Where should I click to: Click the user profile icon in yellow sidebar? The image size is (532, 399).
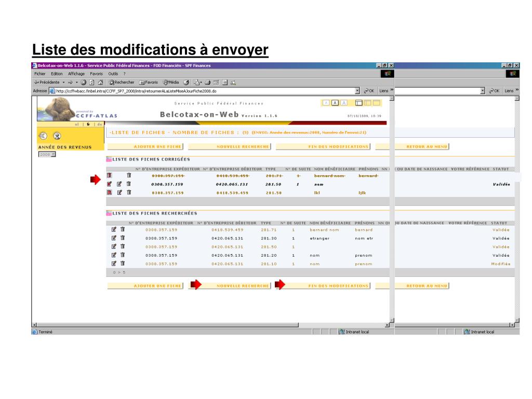point(57,136)
